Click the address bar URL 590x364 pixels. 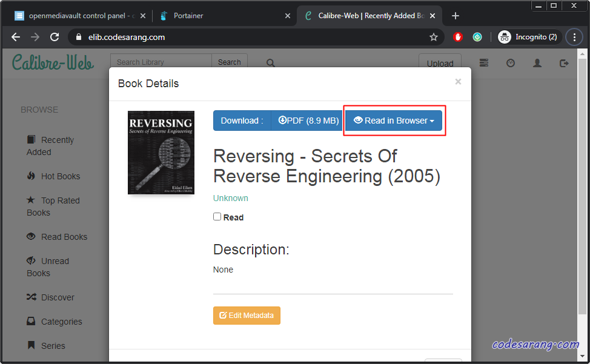(127, 37)
